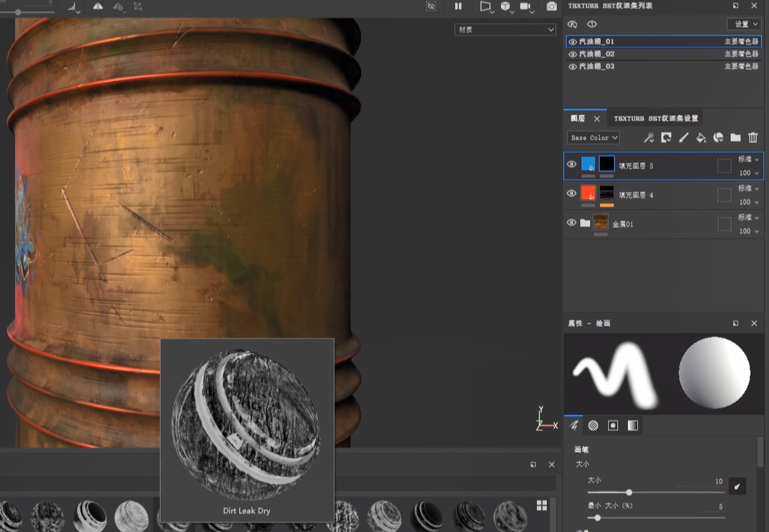The height and width of the screenshot is (532, 769).
Task: Open the 设置 button in texture set list
Action: 744,24
